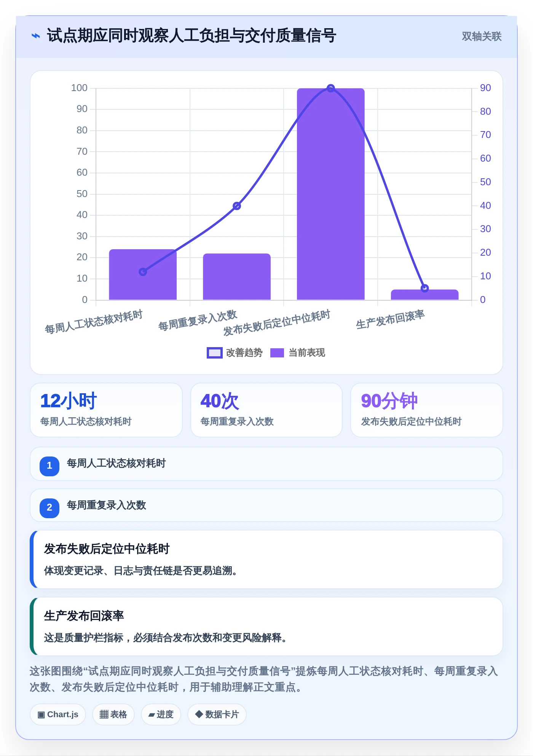533x756 pixels.
Task: Select list row 每周人工状态核对耗时
Action: [x=266, y=464]
